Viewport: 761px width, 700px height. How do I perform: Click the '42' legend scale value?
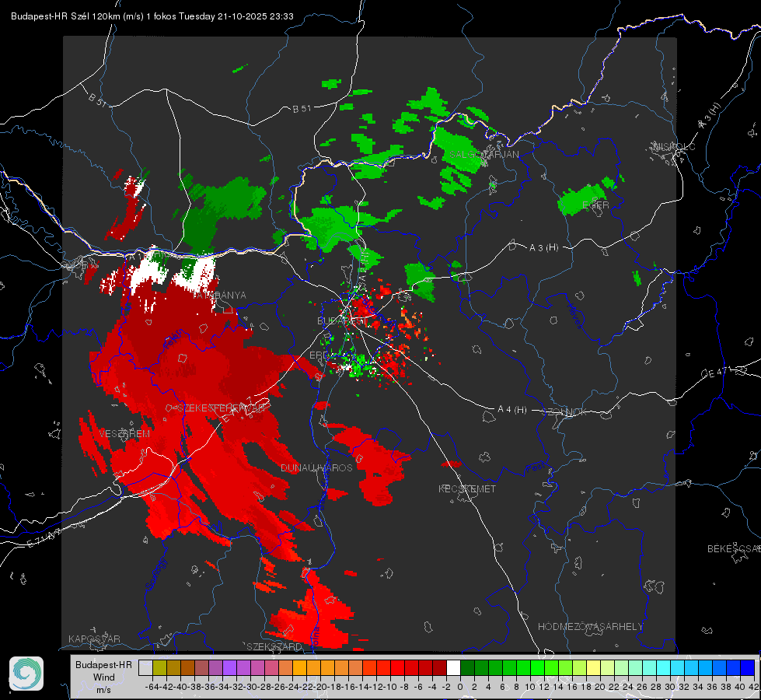(753, 687)
